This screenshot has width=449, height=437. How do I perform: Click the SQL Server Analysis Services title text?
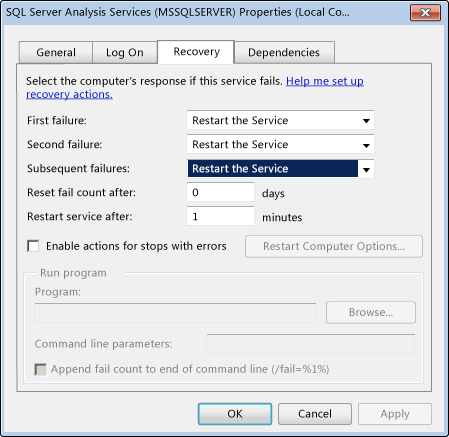tap(178, 12)
